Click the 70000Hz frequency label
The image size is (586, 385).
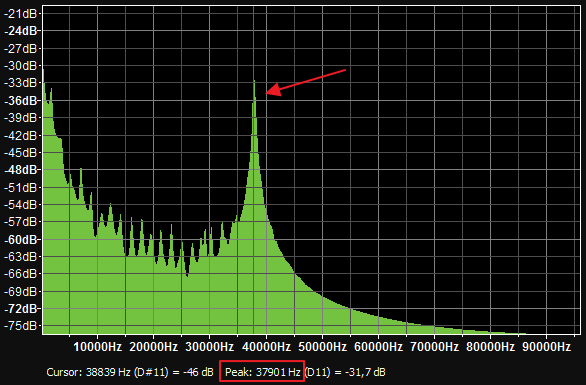pos(434,347)
